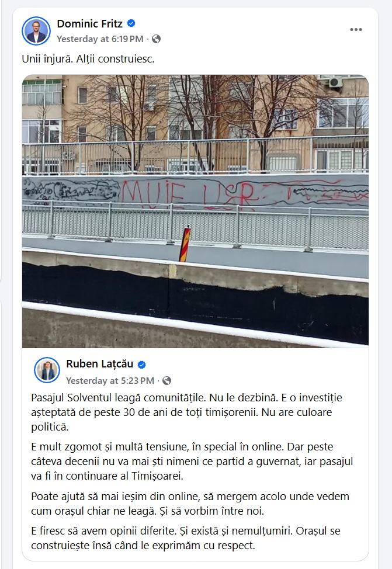The height and width of the screenshot is (569, 392).
Task: Click the public globe icon on Fritz's post
Action: [x=157, y=39]
